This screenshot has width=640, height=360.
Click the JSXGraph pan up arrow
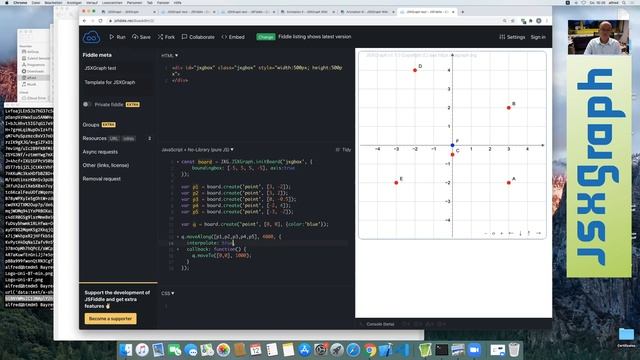pyautogui.click(x=529, y=233)
